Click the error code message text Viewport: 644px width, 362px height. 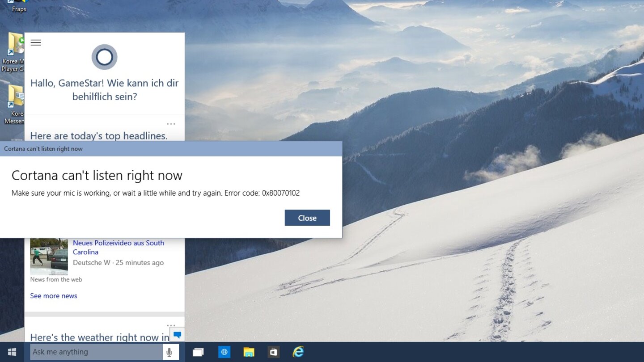156,193
